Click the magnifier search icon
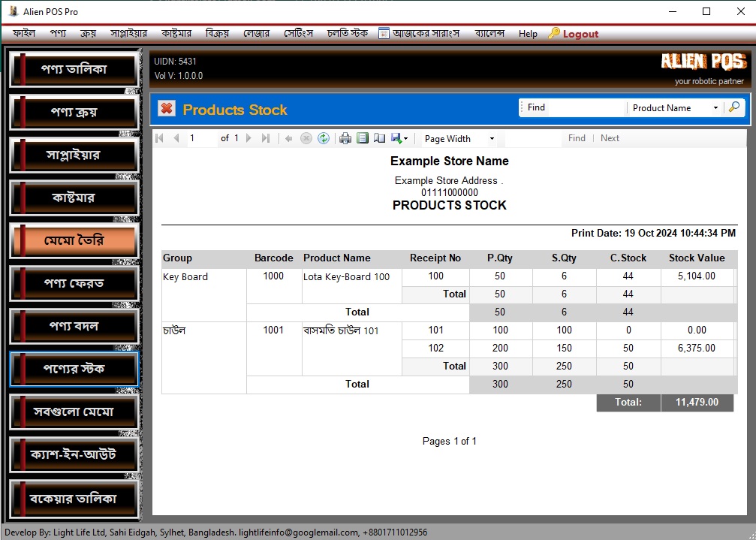 [x=733, y=107]
